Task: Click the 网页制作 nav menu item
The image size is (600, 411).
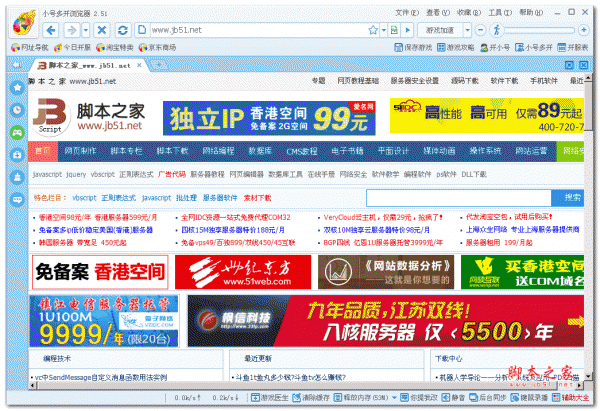Action: [80, 151]
